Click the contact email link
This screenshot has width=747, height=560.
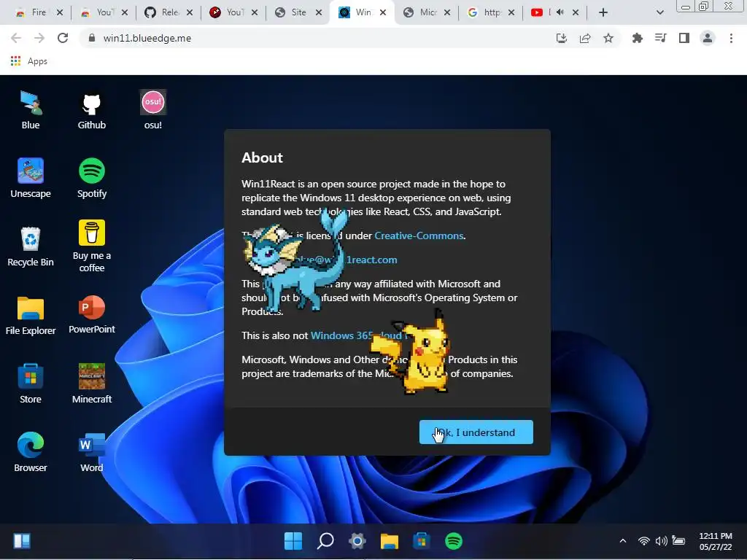pos(345,260)
